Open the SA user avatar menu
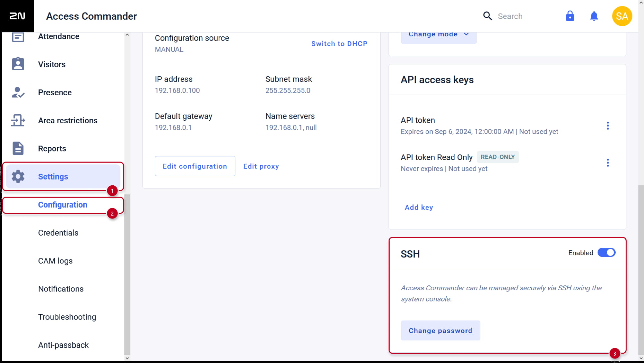 (622, 16)
